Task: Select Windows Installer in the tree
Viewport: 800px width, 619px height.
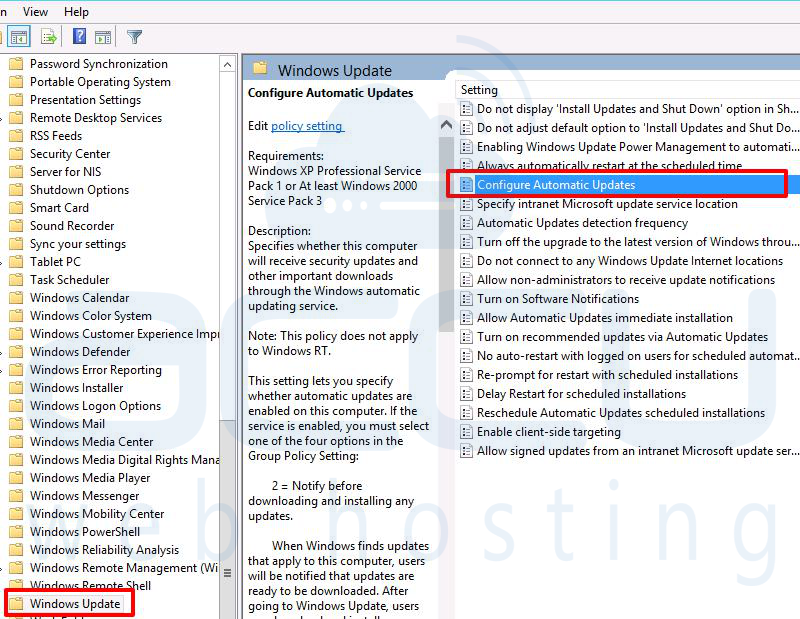Action: pyautogui.click(x=76, y=388)
